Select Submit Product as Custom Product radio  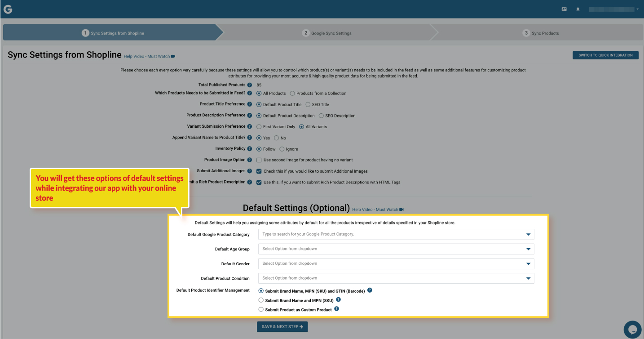pos(261,309)
